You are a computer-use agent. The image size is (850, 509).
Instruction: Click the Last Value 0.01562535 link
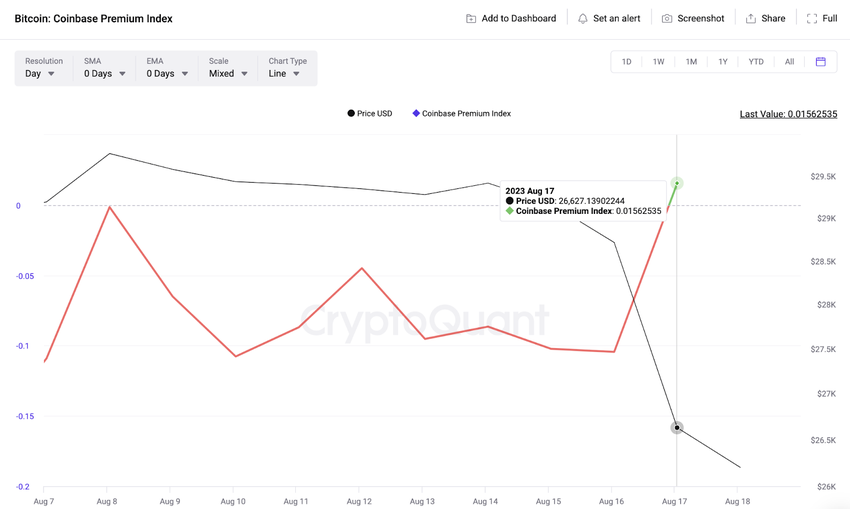pyautogui.click(x=788, y=114)
